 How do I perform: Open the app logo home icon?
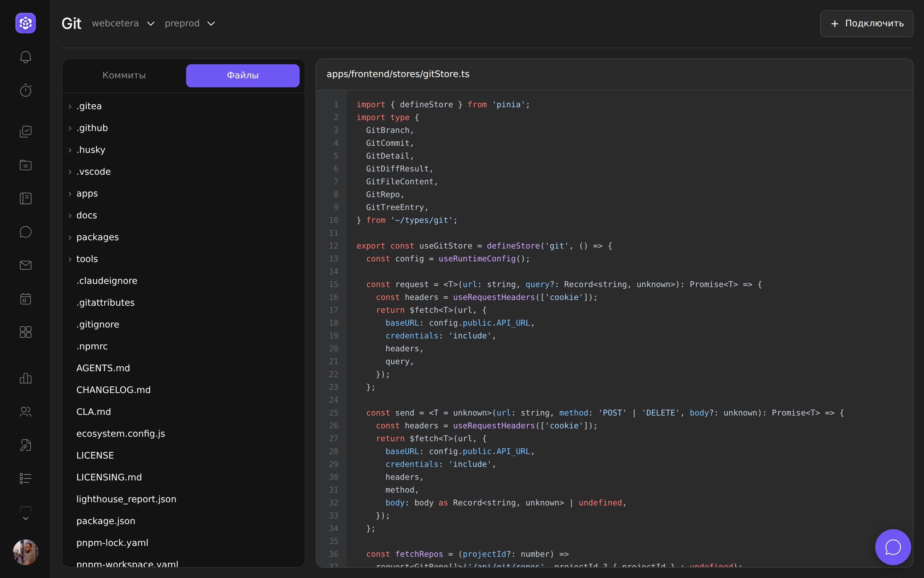point(26,23)
